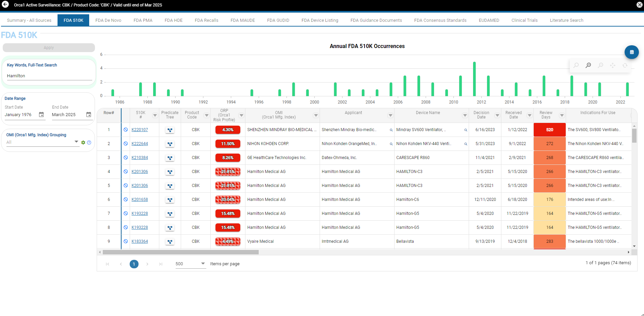Image resolution: width=644 pixels, height=316 pixels.
Task: Expand the OMI Grouping dropdown
Action: point(76,142)
